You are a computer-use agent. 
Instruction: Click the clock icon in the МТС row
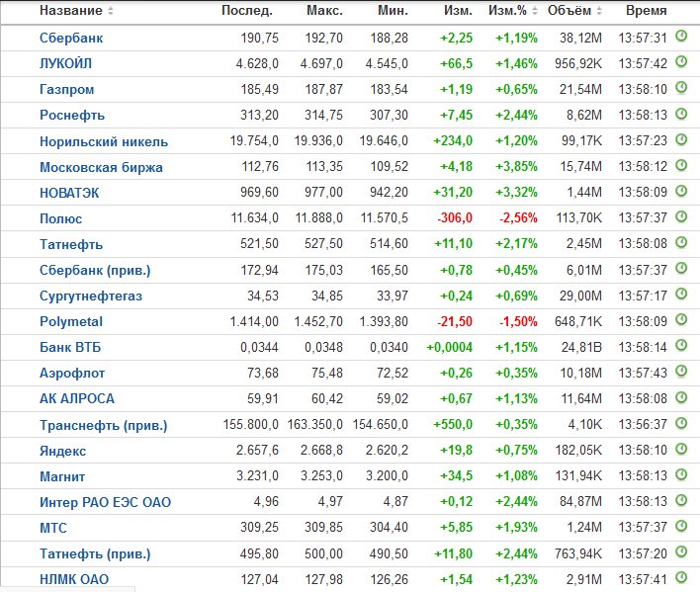(681, 526)
